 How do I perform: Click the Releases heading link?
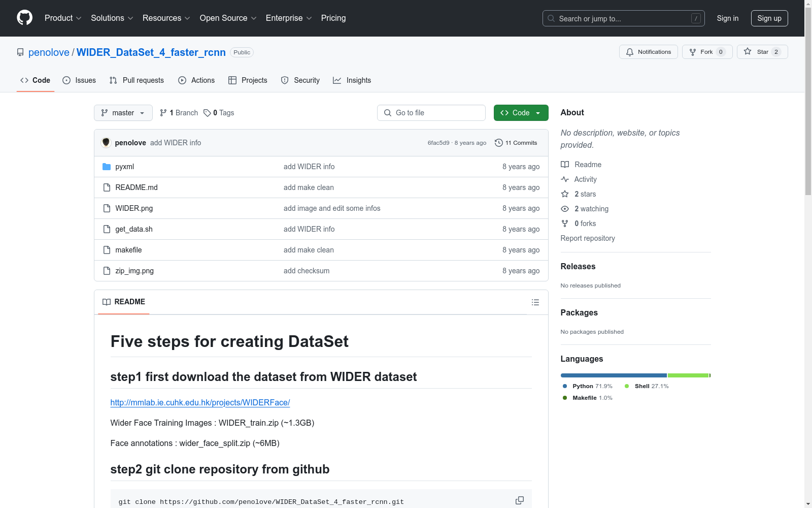(578, 266)
